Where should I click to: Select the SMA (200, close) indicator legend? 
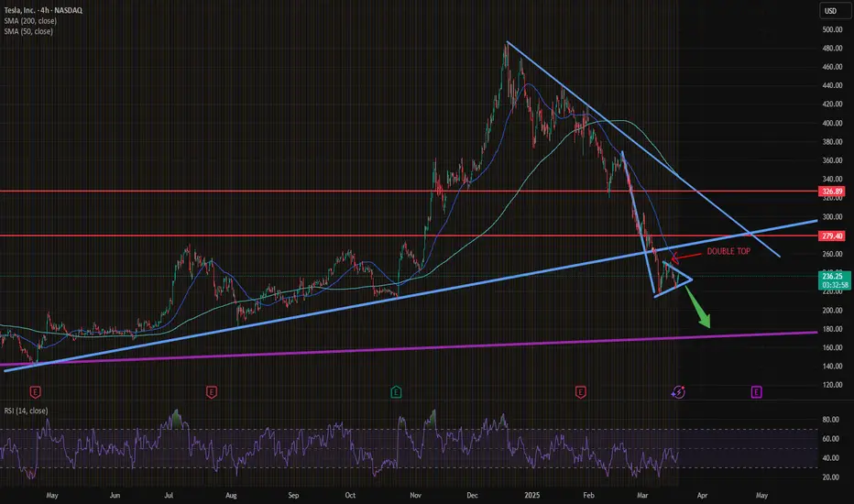click(30, 21)
